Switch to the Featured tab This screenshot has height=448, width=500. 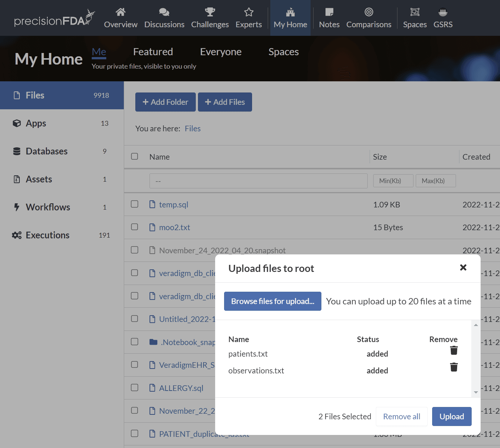pyautogui.click(x=153, y=52)
